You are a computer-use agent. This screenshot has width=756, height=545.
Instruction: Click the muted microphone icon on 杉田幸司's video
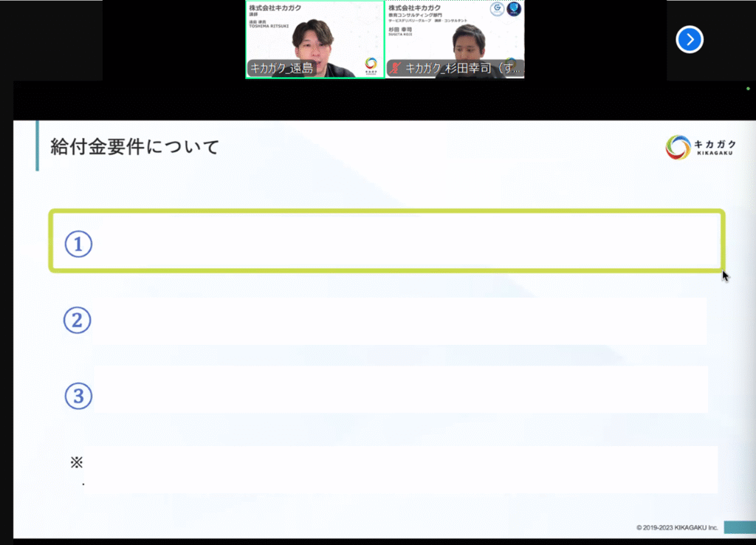(396, 69)
